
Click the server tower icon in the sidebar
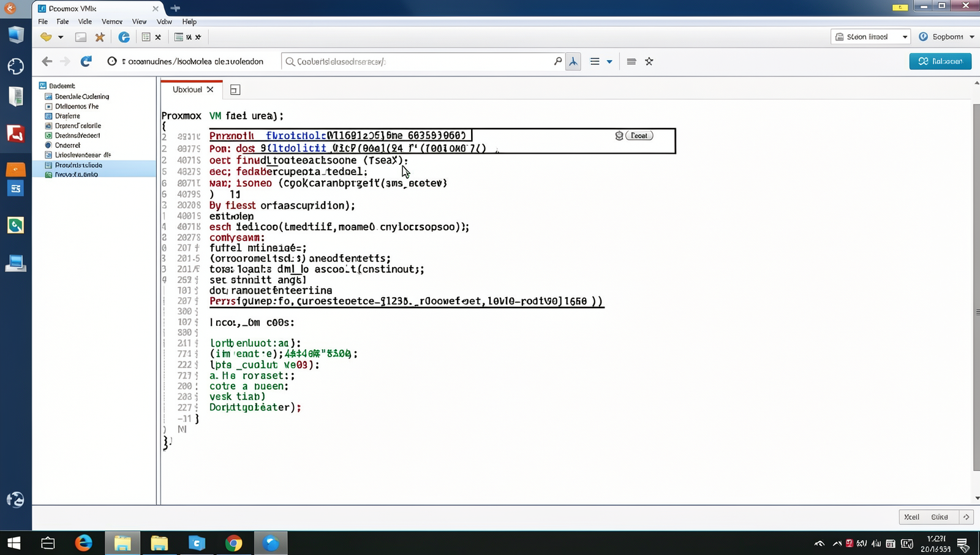coord(16,97)
